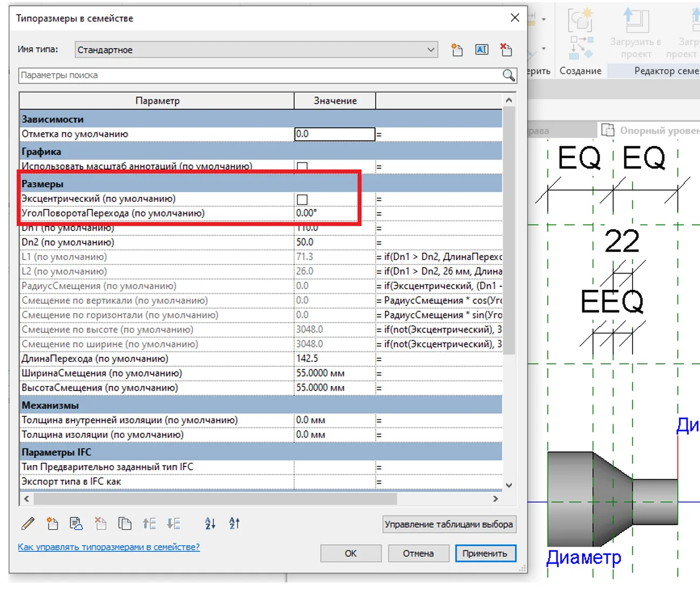Screen dimensions: 700x590
Task: Click the Move parameter up icon
Action: click(x=149, y=523)
